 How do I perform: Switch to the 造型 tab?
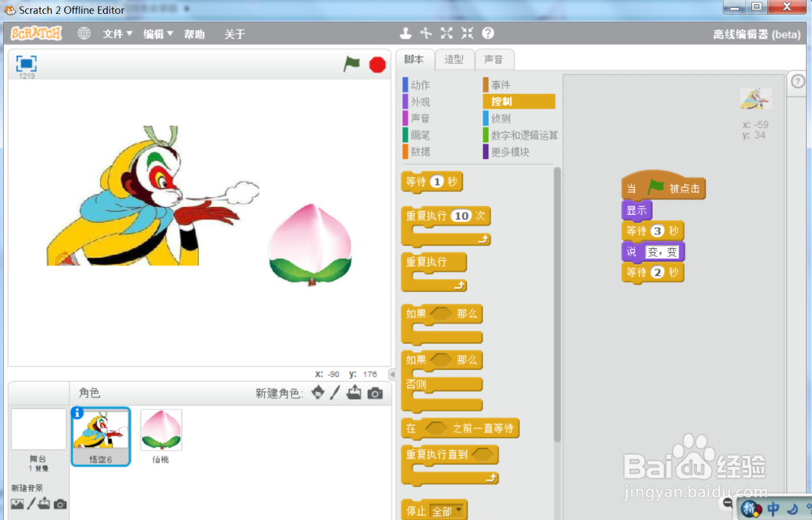click(x=454, y=59)
